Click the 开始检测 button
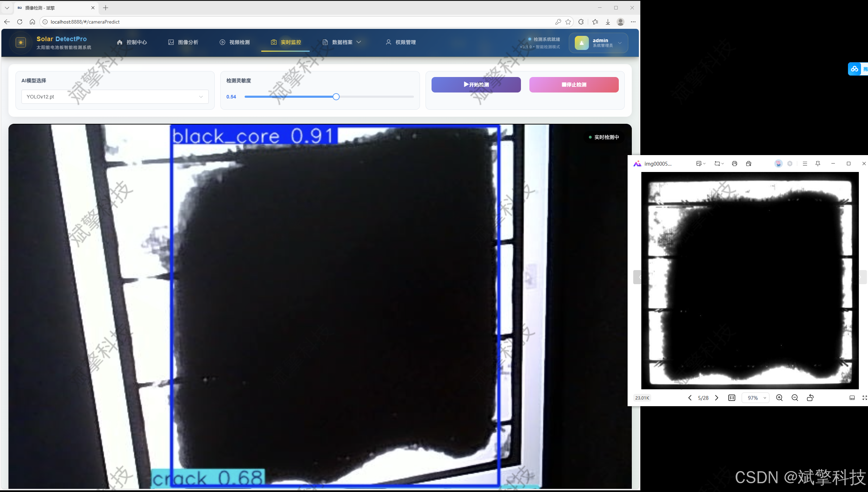This screenshot has width=868, height=492. pos(476,85)
